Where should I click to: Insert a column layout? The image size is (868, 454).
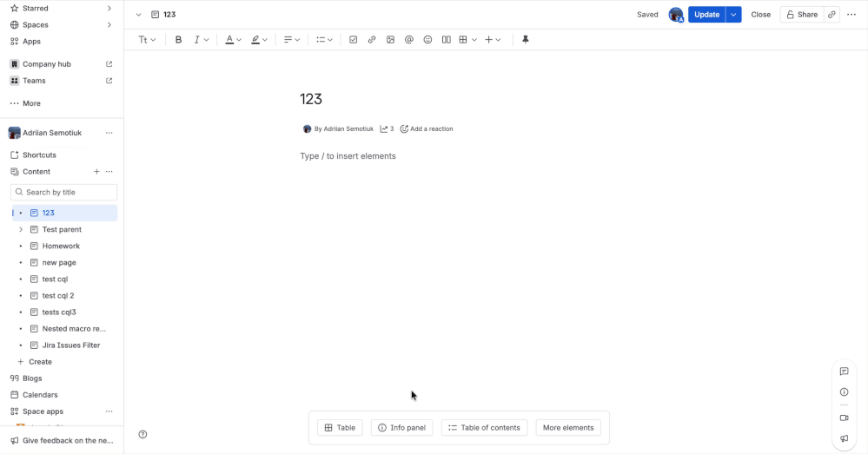[x=447, y=40]
